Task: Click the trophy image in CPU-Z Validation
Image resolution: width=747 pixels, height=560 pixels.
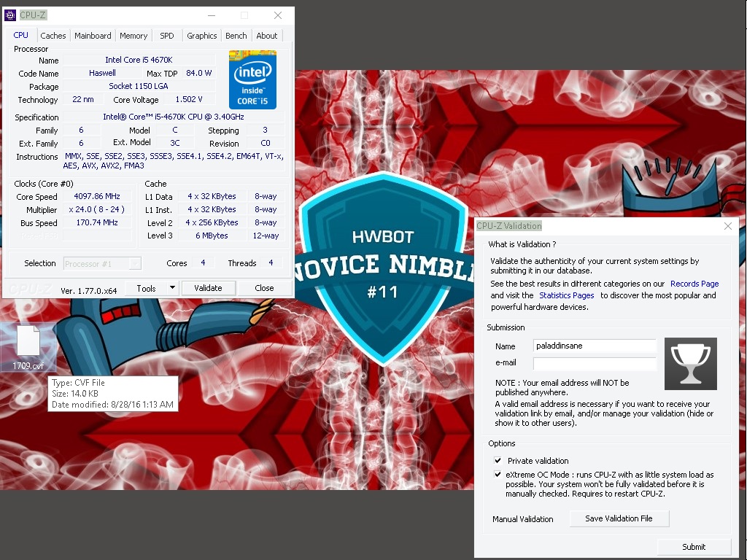Action: point(690,364)
